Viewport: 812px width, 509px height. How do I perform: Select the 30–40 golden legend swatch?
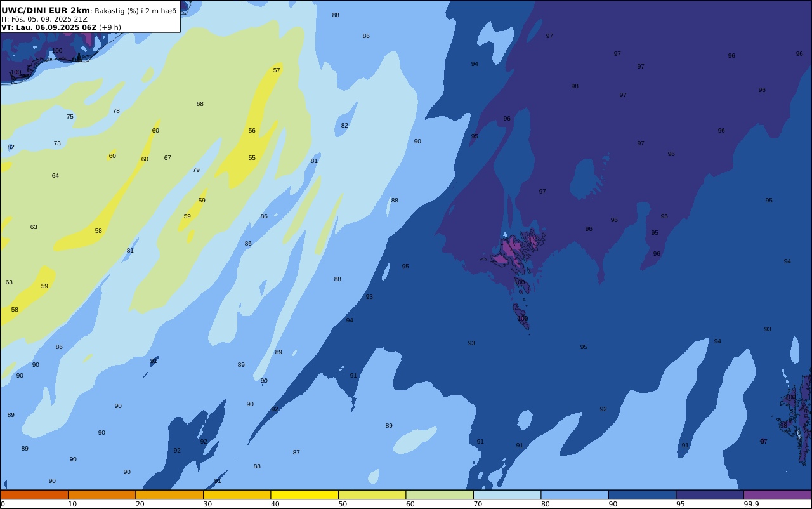pyautogui.click(x=237, y=494)
